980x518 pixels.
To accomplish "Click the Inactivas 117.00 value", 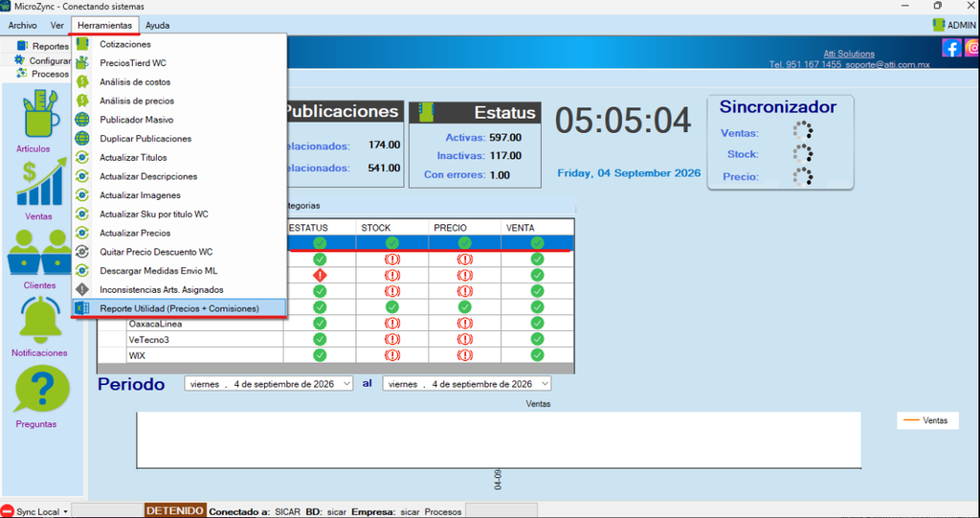I will point(506,156).
